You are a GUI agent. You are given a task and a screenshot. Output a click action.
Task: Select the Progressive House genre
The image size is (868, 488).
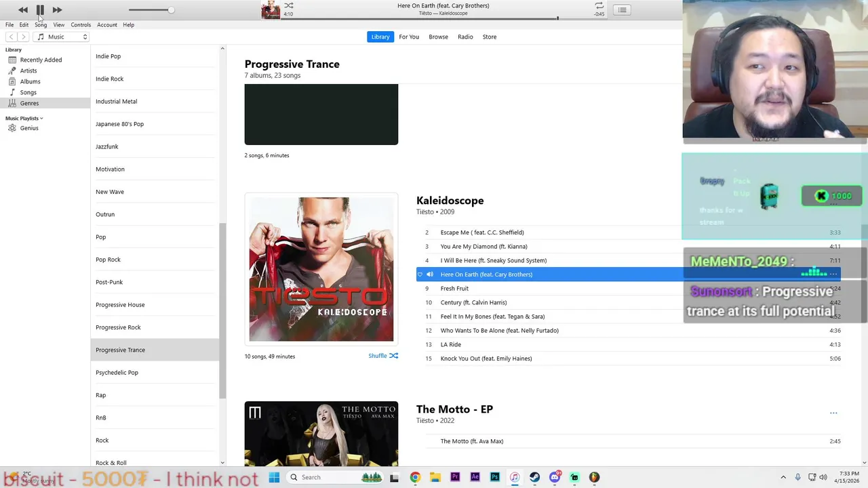[120, 305]
